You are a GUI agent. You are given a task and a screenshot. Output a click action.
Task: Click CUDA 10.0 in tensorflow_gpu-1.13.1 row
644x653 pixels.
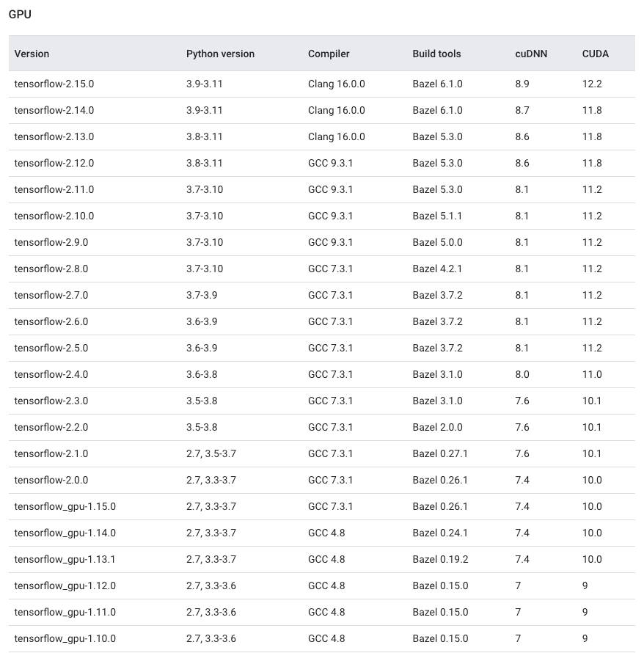click(x=592, y=559)
